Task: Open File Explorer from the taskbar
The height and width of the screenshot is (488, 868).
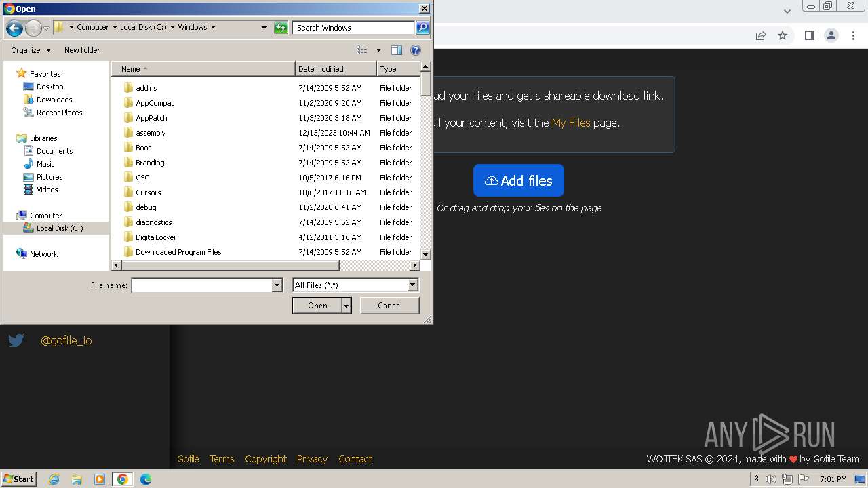Action: tap(77, 479)
